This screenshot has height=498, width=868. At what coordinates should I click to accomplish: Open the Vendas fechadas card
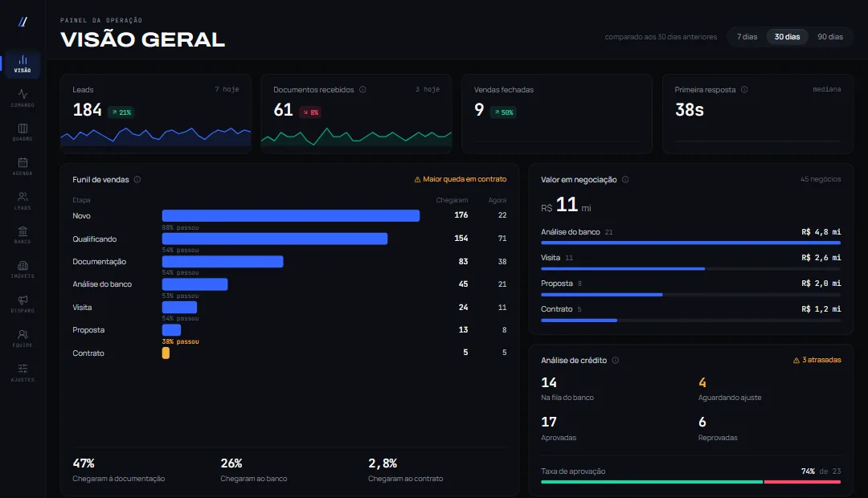[557, 114]
